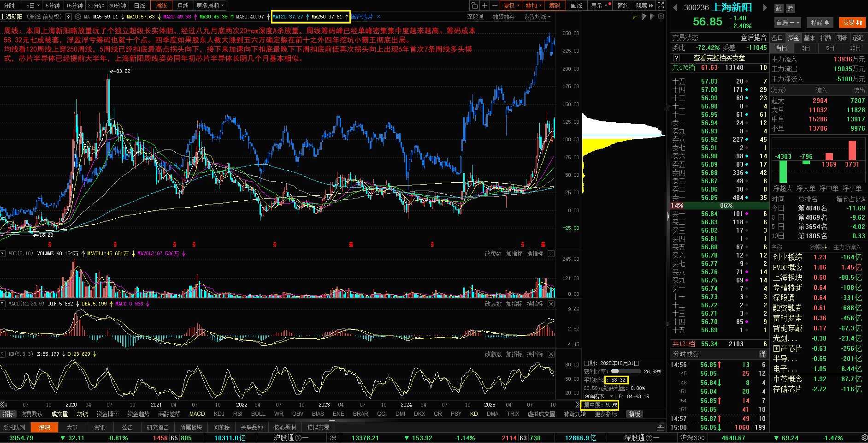Click 融资融券 link above chart
Screen dimensions: 868x443
pos(503,17)
